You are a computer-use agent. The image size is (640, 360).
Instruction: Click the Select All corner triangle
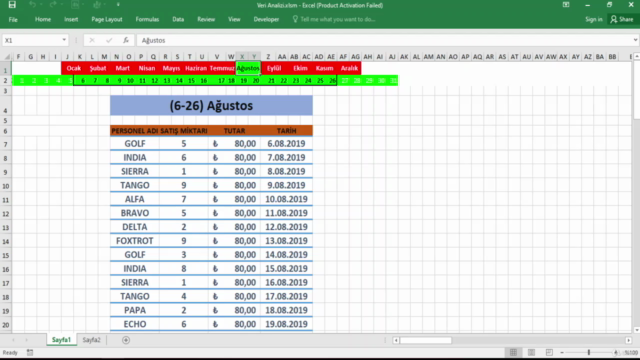click(x=7, y=57)
